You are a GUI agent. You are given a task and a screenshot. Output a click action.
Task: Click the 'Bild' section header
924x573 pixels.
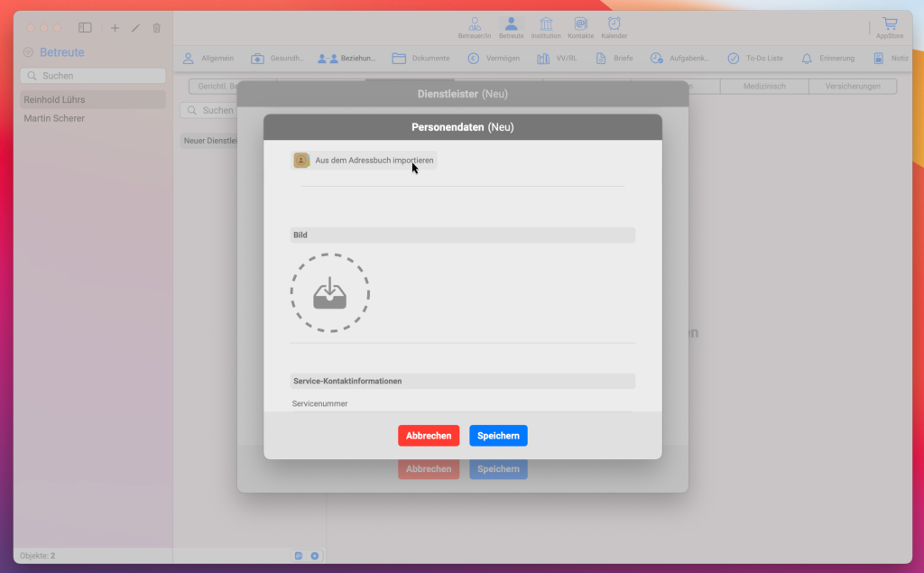pyautogui.click(x=463, y=236)
